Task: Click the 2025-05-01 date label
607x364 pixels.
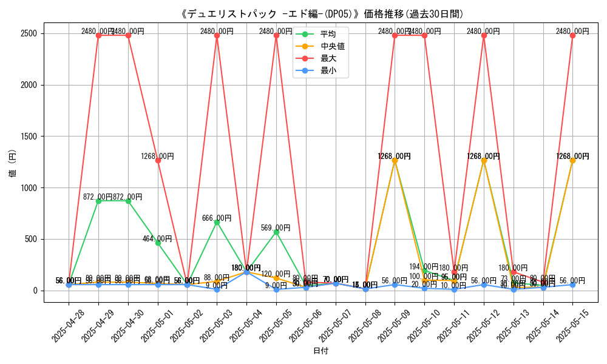Action: click(x=157, y=326)
